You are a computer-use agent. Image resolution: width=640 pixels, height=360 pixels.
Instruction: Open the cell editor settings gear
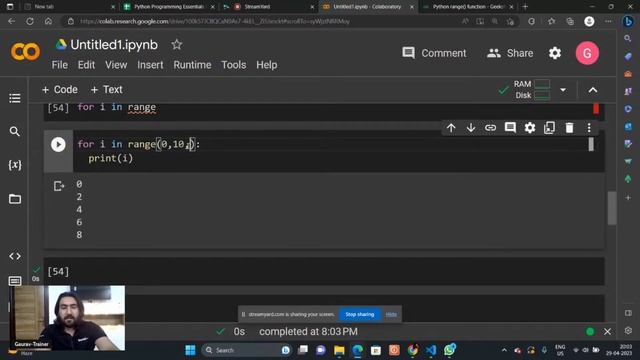530,128
